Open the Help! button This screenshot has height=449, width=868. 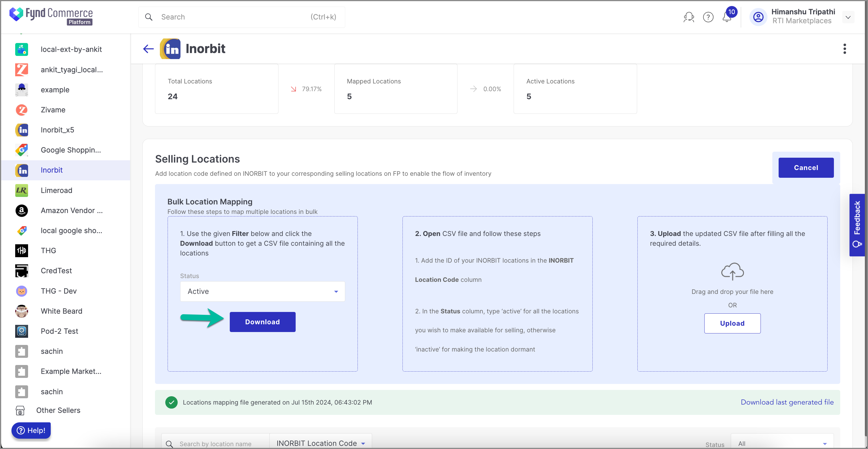(31, 430)
